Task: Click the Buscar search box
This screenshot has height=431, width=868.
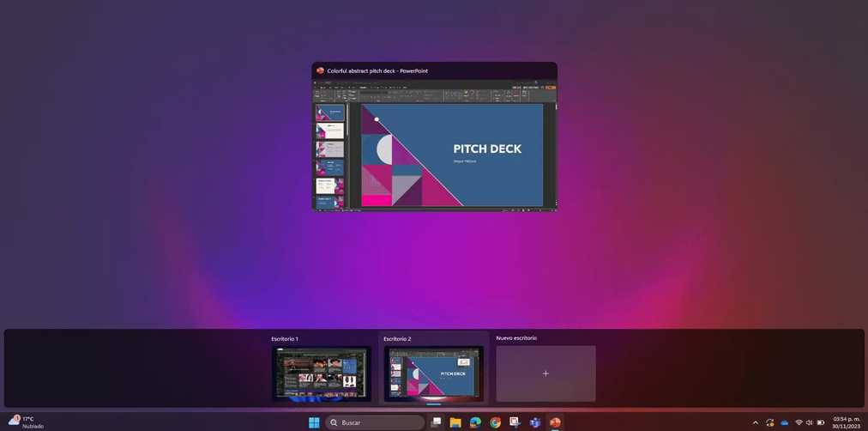Action: [x=375, y=422]
